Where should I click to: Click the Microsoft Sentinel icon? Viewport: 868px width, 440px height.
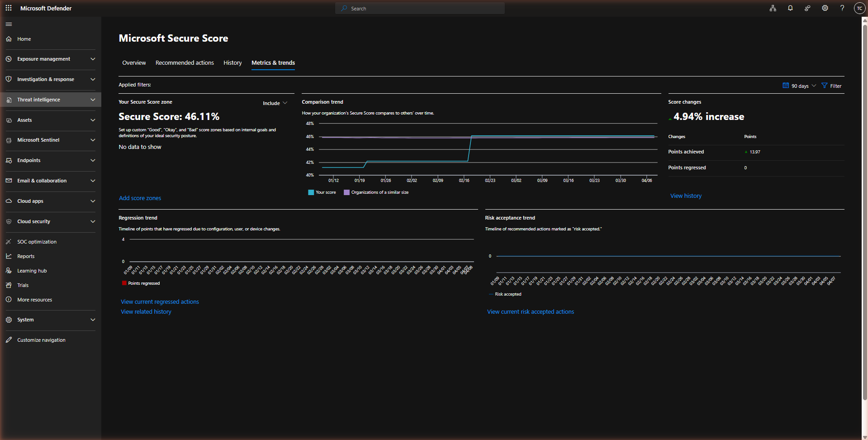[x=9, y=140]
